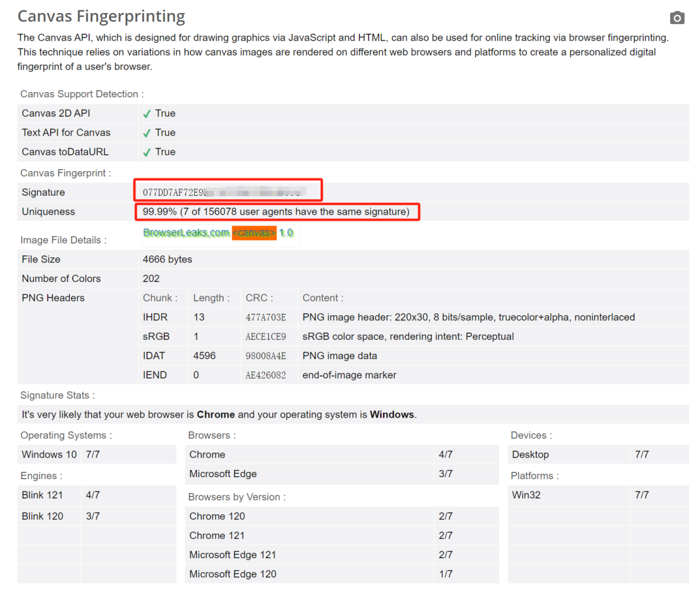Click Blink 121 under Engines

pos(42,495)
